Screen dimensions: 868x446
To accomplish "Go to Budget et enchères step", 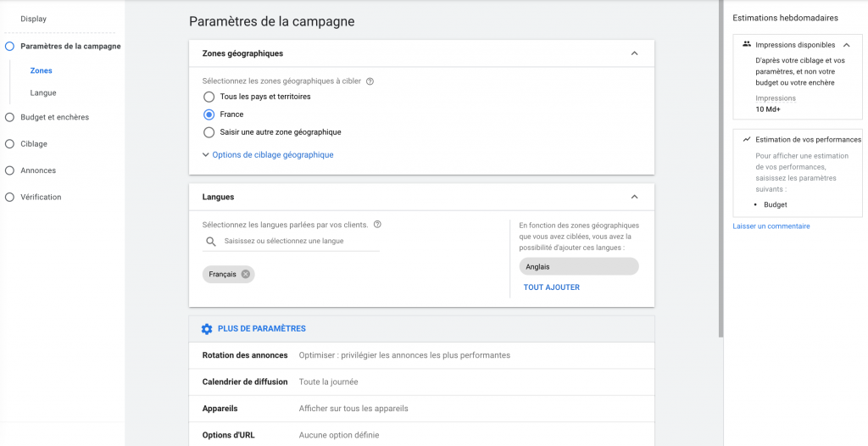I will point(54,117).
